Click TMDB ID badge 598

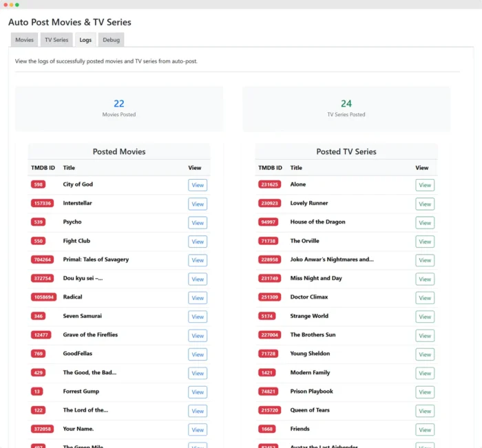tap(38, 184)
